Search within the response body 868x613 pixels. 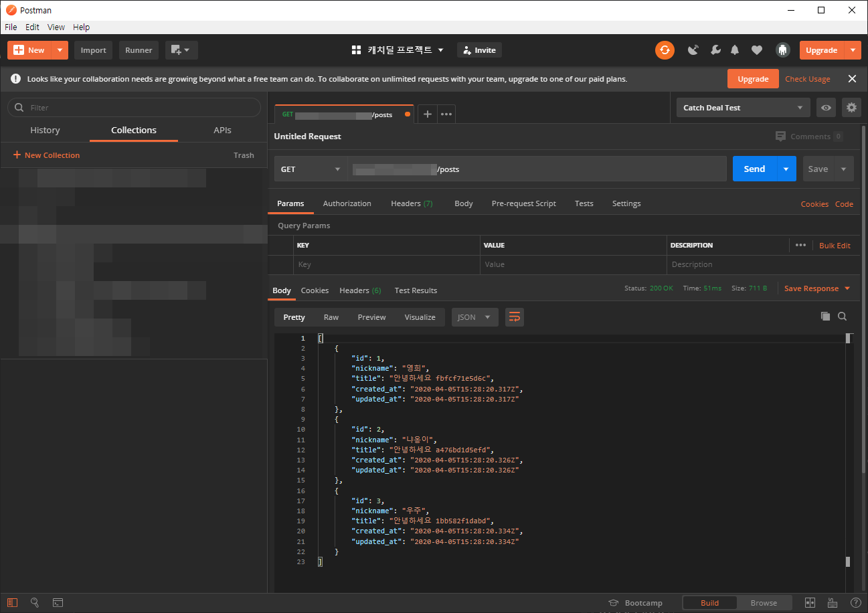843,317
